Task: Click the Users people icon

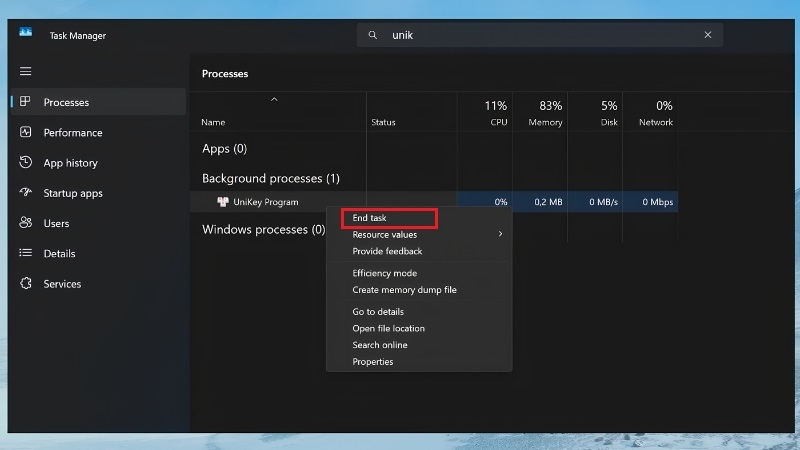Action: [x=26, y=222]
